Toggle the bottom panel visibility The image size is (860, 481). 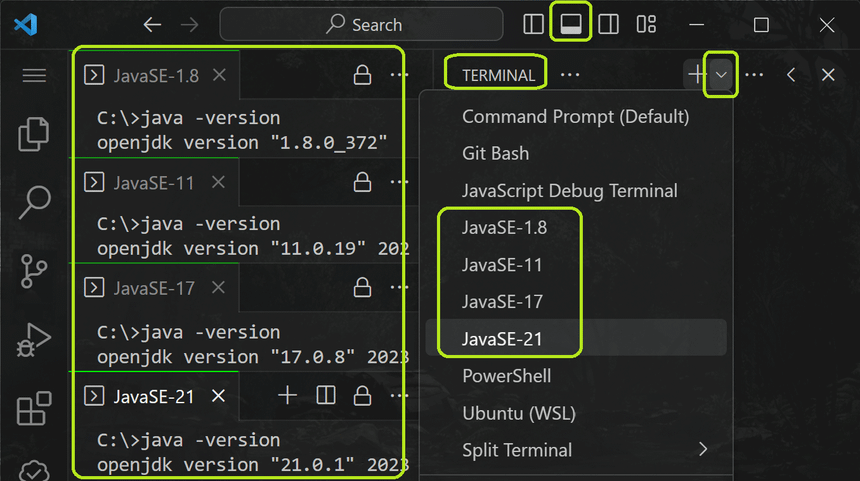click(571, 25)
